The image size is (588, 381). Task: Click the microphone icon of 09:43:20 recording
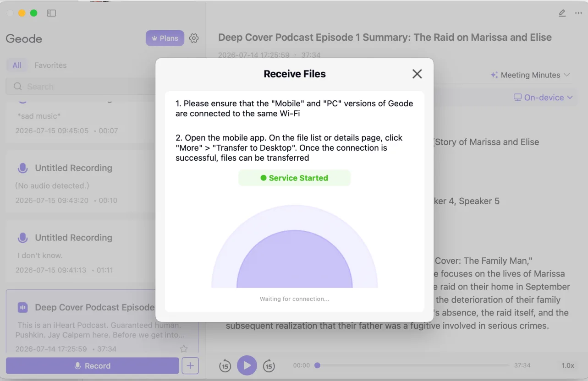coord(22,168)
